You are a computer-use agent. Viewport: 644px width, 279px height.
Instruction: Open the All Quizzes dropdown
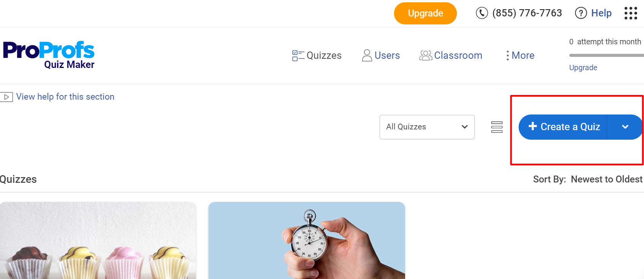coord(427,127)
